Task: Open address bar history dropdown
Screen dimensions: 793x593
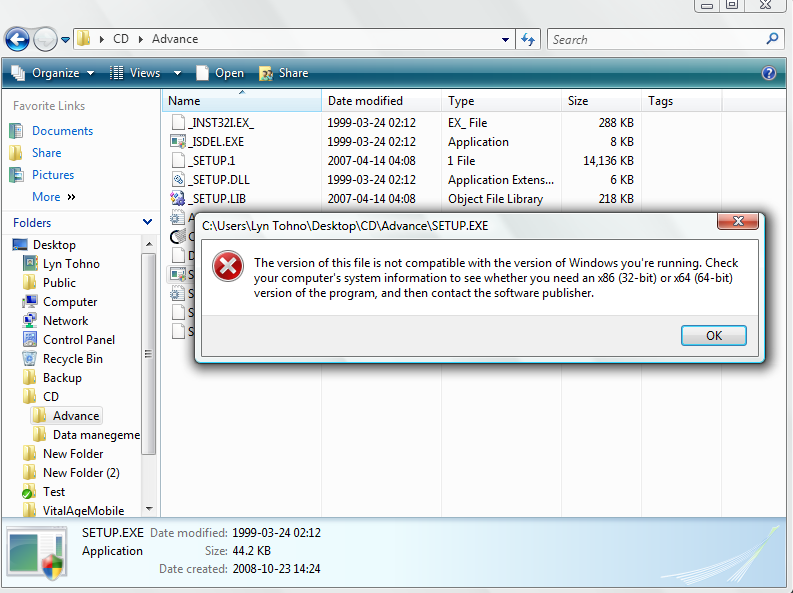Action: [506, 40]
